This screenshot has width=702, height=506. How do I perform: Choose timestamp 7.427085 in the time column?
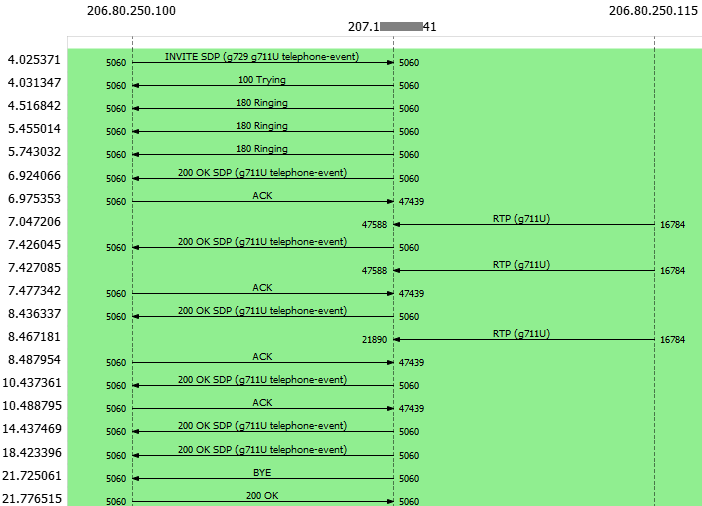point(34,268)
